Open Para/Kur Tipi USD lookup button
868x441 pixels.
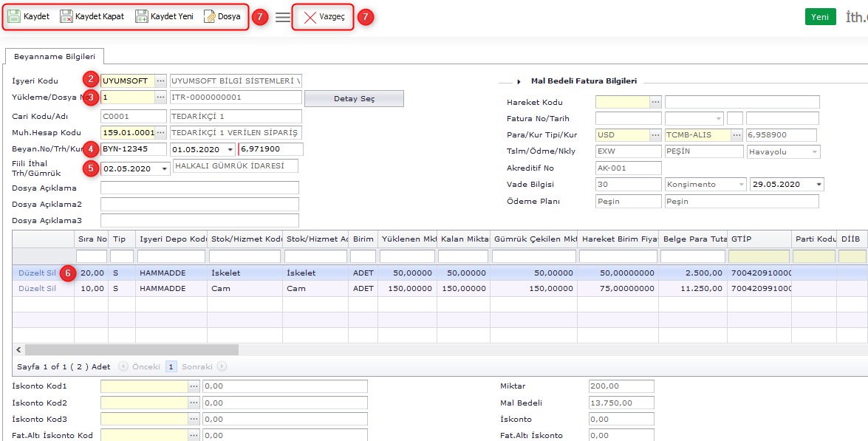tap(655, 135)
